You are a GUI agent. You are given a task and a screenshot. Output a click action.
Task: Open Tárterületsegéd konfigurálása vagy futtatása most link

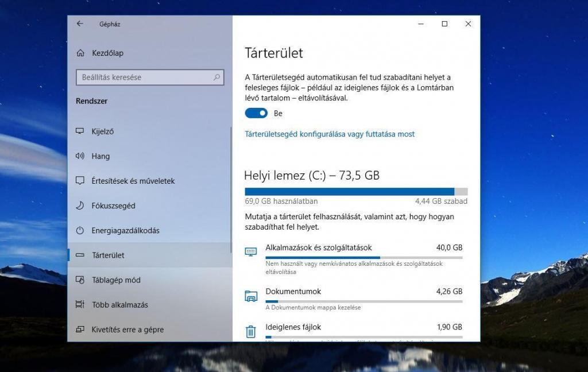[330, 134]
